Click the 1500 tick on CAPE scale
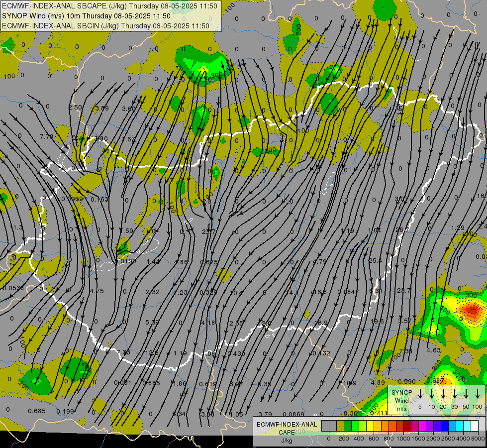 pyautogui.click(x=418, y=439)
